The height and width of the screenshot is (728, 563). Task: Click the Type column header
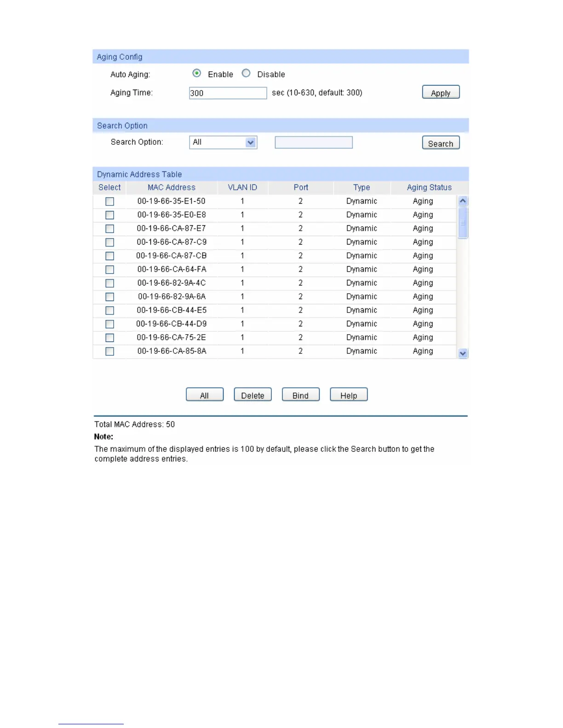[x=362, y=188]
